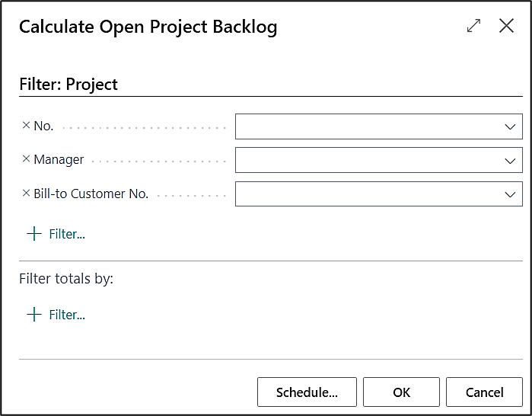Remove the No. filter field
Screen dimensions: 532x416
pos(26,126)
